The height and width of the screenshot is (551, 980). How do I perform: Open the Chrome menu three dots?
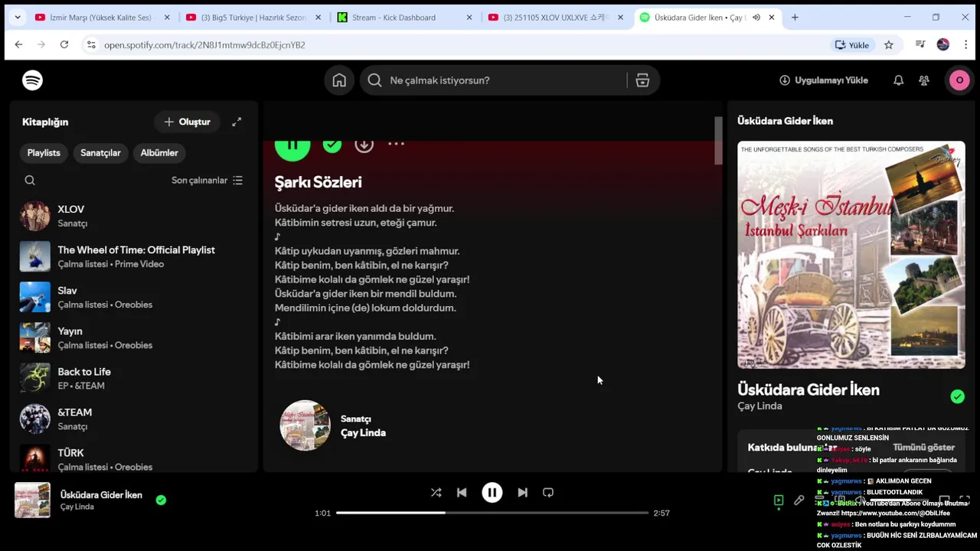966,45
